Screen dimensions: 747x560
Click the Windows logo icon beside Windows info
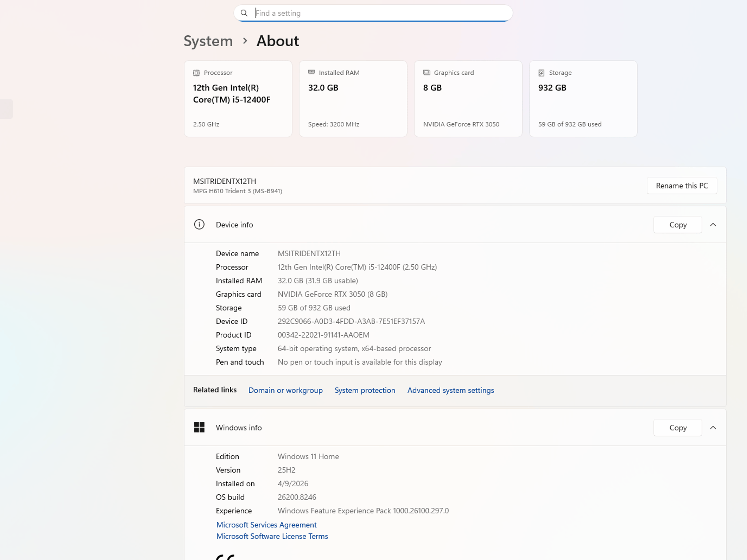pos(199,427)
